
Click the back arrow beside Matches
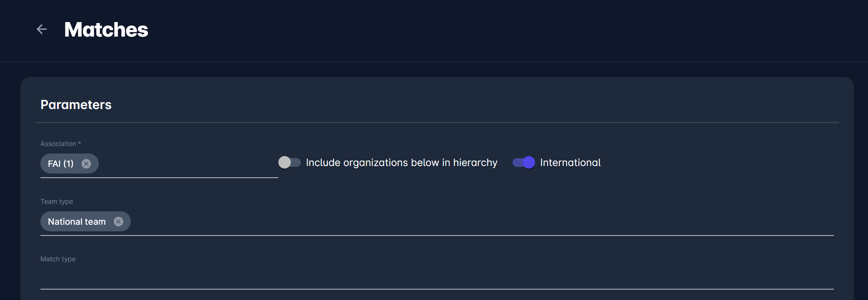pyautogui.click(x=42, y=29)
